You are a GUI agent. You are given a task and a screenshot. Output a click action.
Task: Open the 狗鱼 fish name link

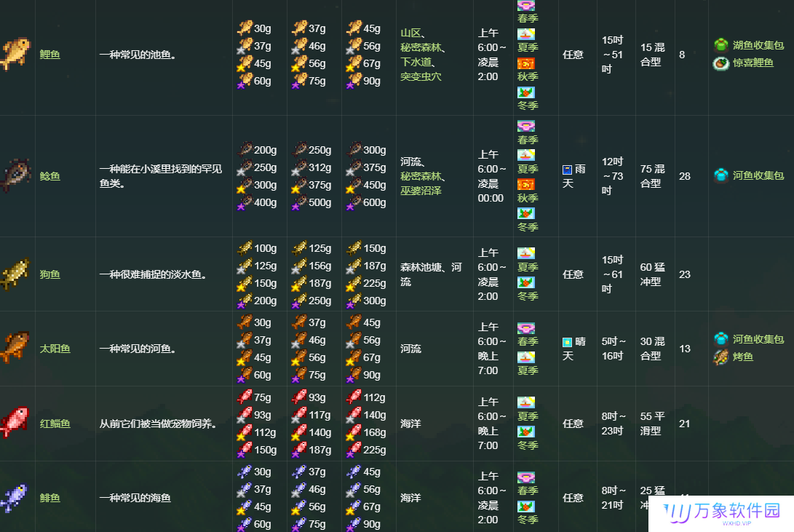(49, 274)
